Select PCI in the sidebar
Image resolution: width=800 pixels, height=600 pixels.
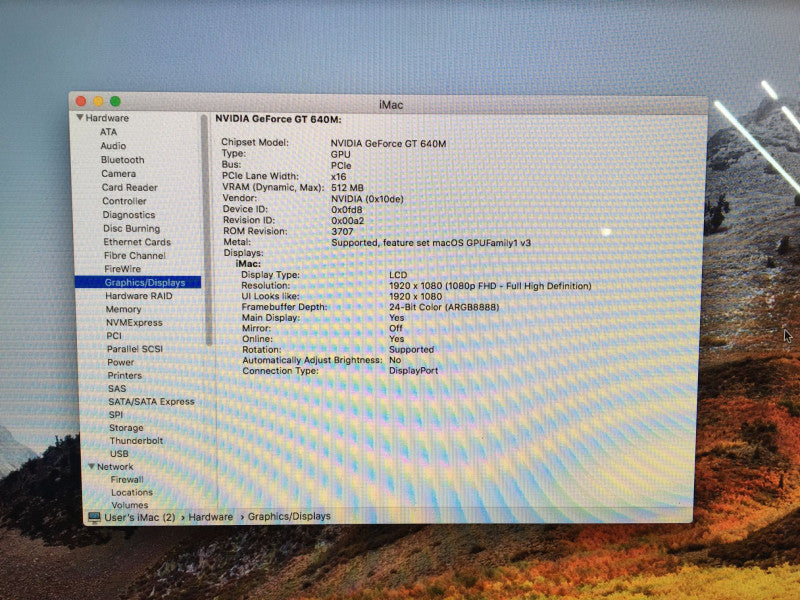coord(114,336)
